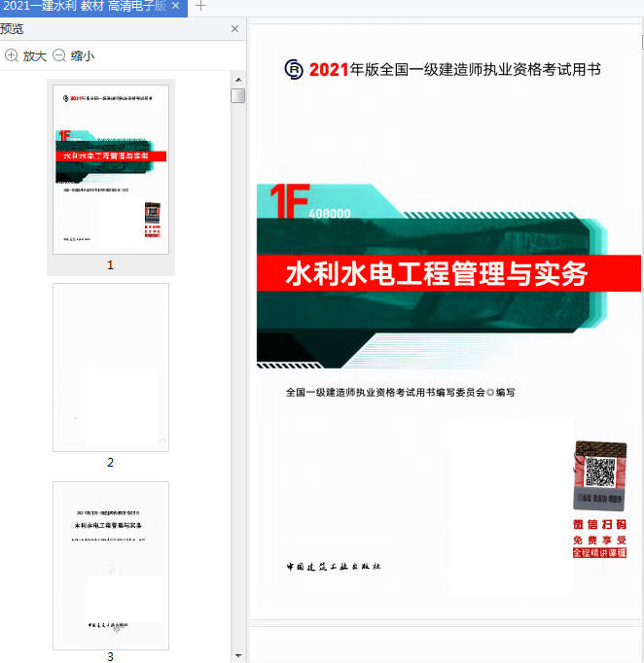Image resolution: width=644 pixels, height=663 pixels.
Task: Click the 放大 zoom-in magnifier icon
Action: [12, 55]
